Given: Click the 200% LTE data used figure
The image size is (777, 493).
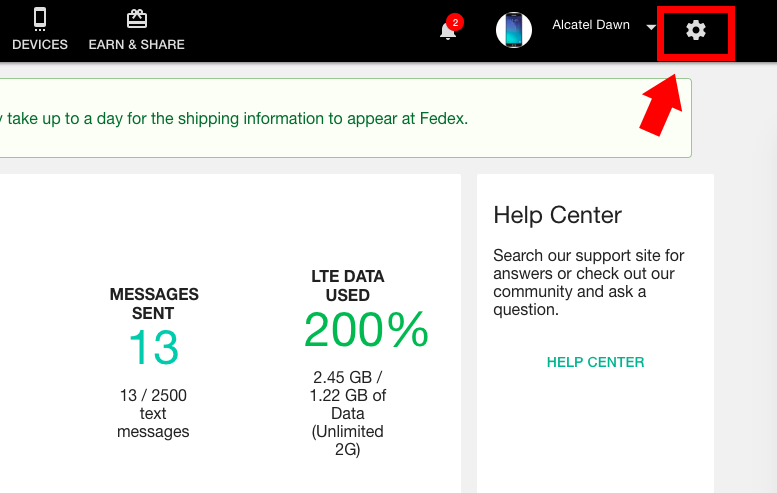Looking at the screenshot, I should click(366, 329).
